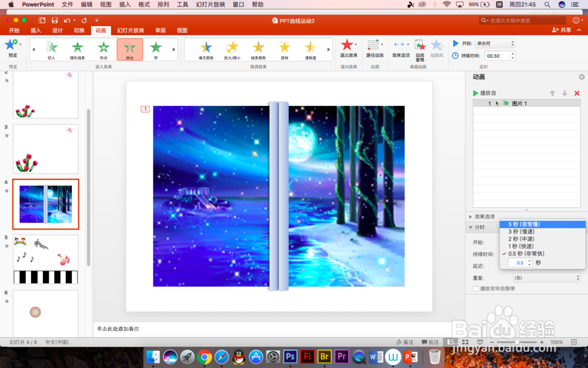Move animation down with the down arrow
The width and height of the screenshot is (588, 368).
pos(564,93)
